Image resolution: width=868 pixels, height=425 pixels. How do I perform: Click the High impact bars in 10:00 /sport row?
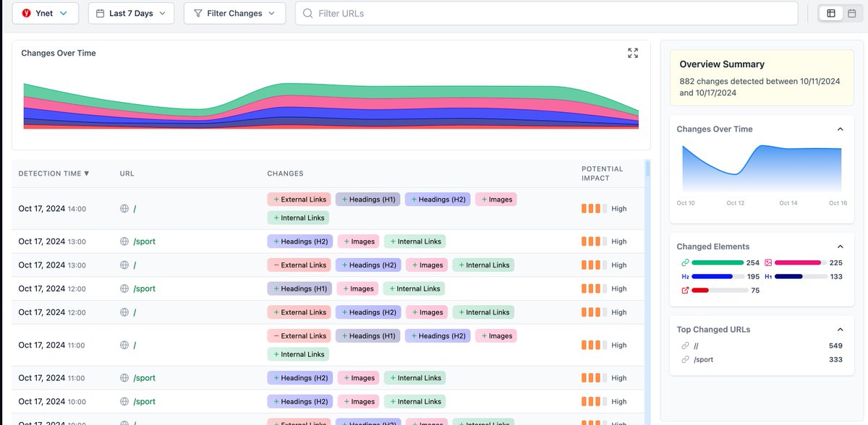[x=593, y=401]
